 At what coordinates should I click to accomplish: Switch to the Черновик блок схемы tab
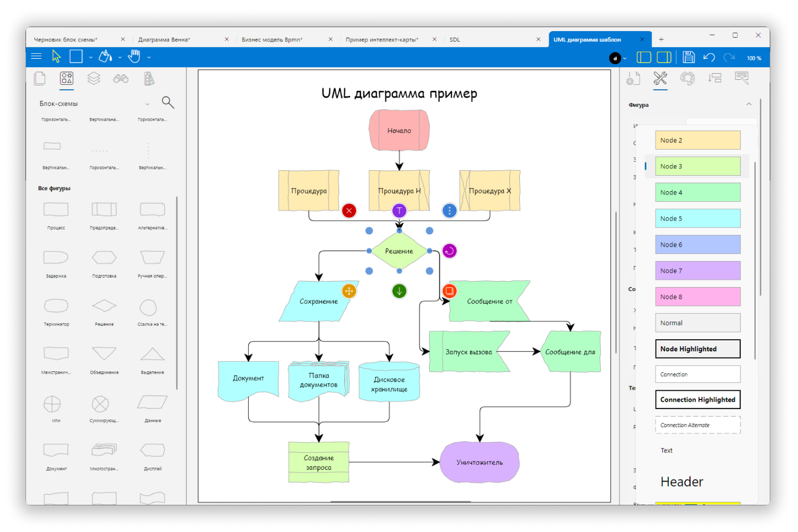(65, 40)
